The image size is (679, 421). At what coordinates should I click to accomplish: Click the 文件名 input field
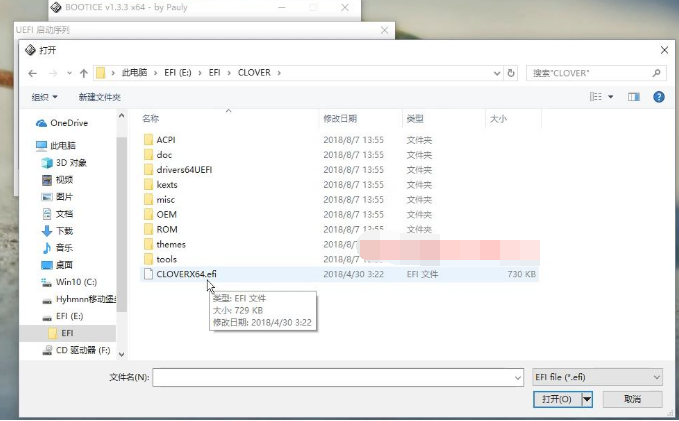(337, 377)
